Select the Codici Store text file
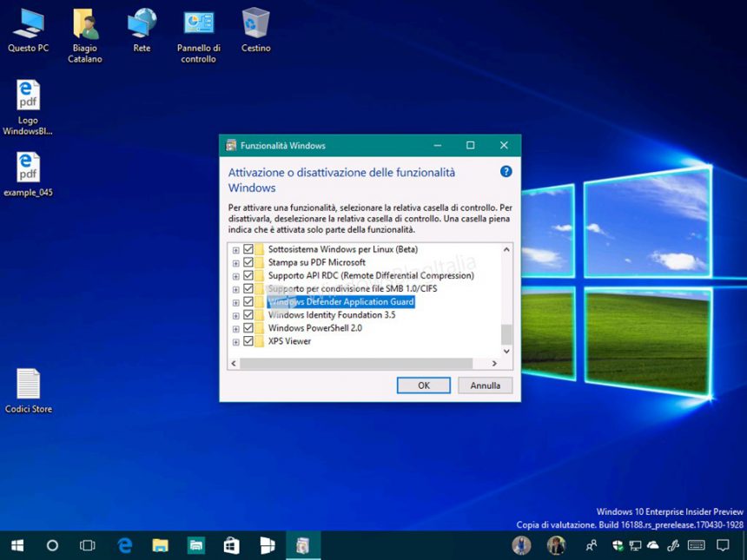The image size is (747, 560). 28,391
